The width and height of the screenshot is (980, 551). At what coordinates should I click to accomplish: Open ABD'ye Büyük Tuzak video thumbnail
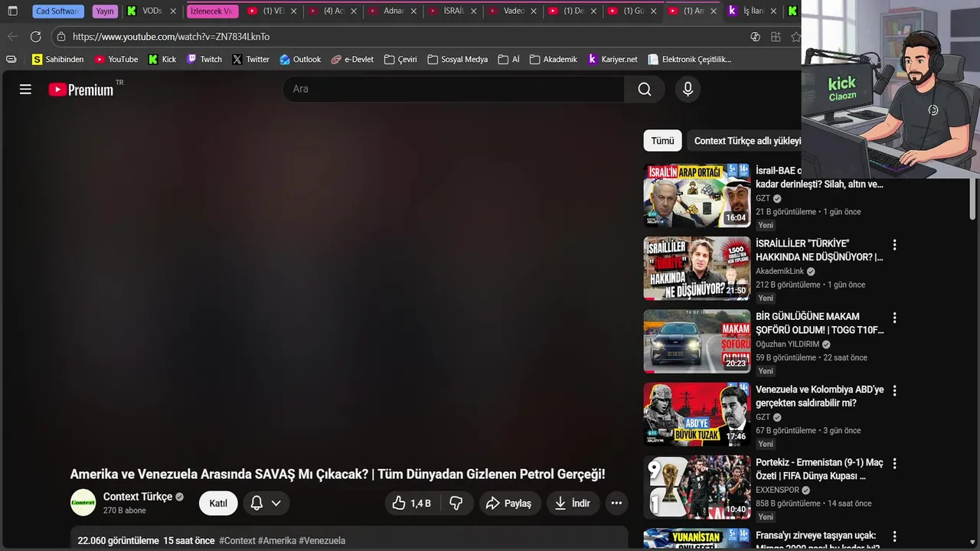697,415
